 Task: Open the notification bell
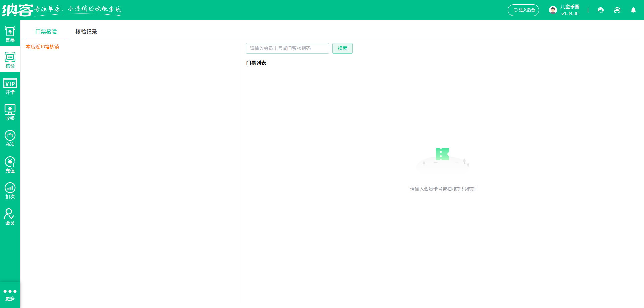(633, 10)
